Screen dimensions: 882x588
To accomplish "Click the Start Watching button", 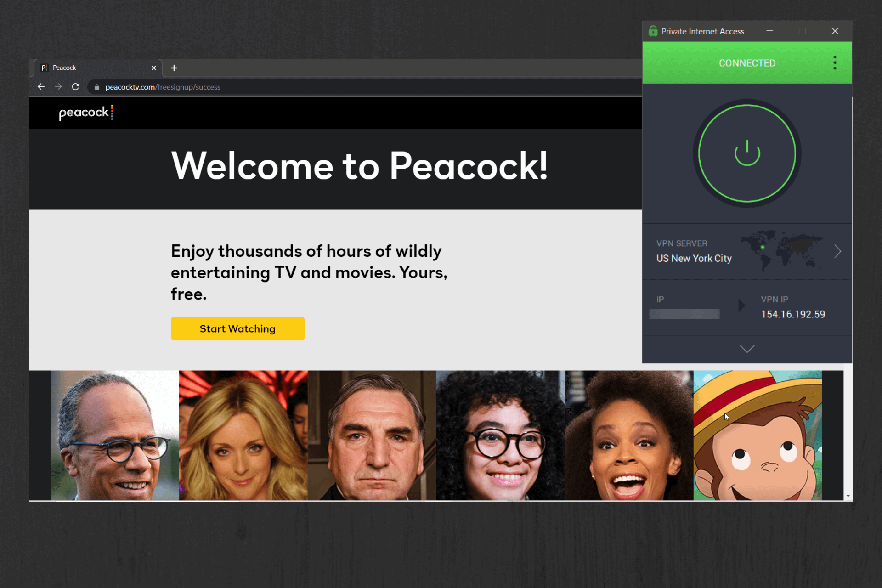I will pos(237,328).
